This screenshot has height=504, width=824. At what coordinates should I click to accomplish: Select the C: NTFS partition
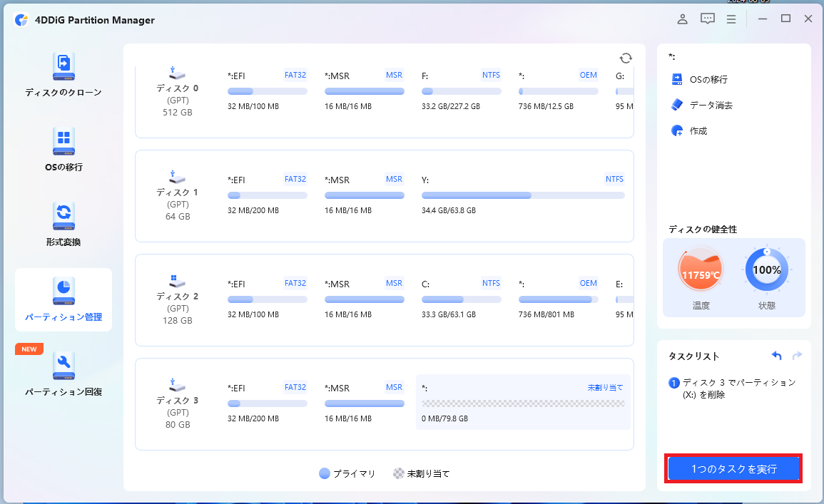pyautogui.click(x=462, y=299)
